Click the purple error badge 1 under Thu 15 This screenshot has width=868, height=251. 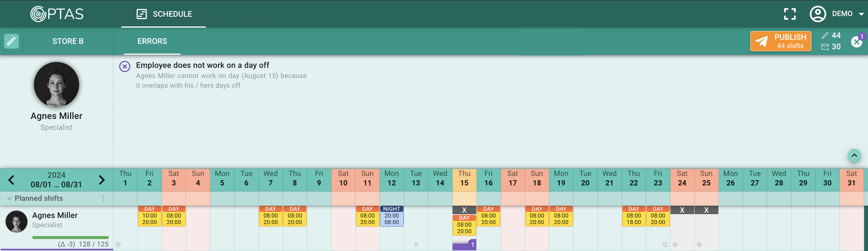coord(472,245)
